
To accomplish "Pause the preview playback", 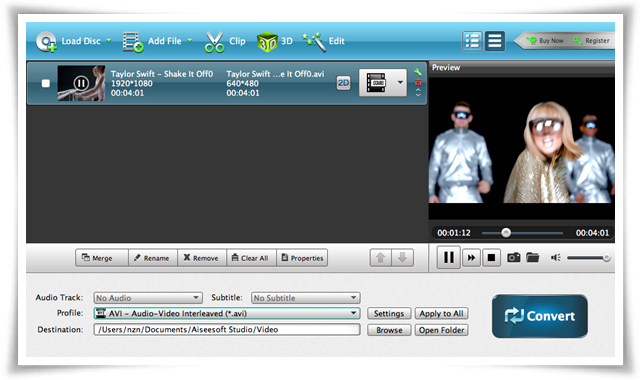I will click(x=449, y=257).
